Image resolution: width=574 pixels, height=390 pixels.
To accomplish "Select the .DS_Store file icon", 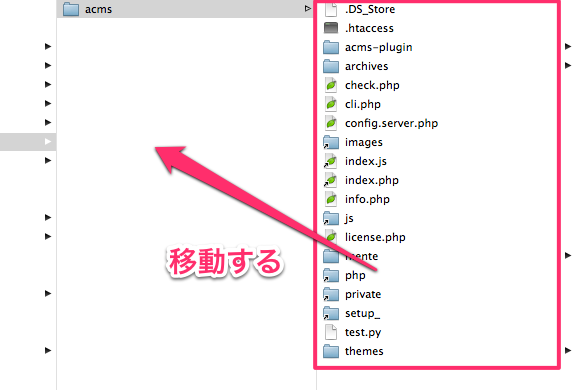I will click(x=331, y=9).
